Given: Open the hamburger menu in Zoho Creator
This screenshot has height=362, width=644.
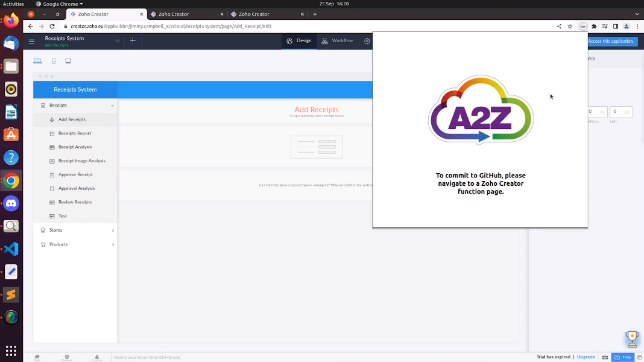Looking at the screenshot, I should (x=31, y=41).
